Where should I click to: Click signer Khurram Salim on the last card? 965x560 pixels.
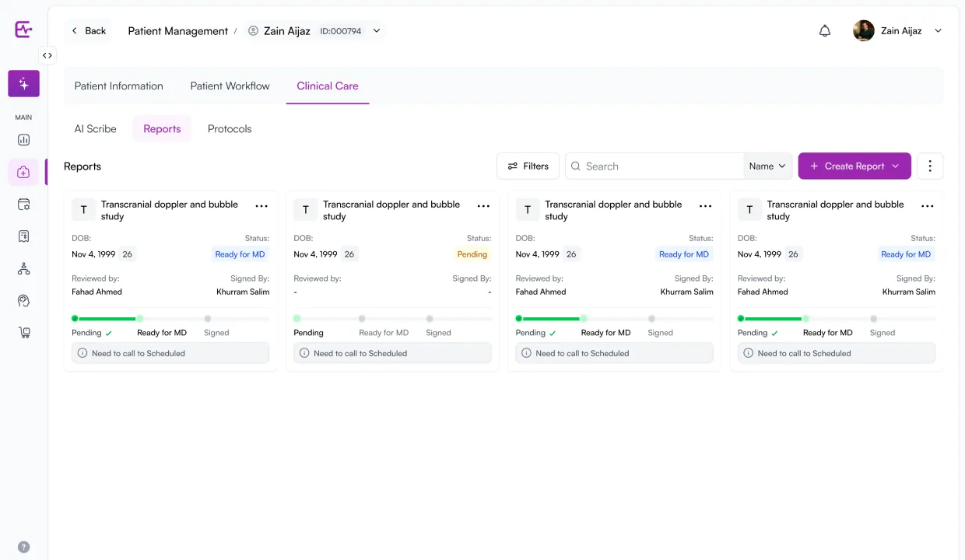pyautogui.click(x=909, y=292)
